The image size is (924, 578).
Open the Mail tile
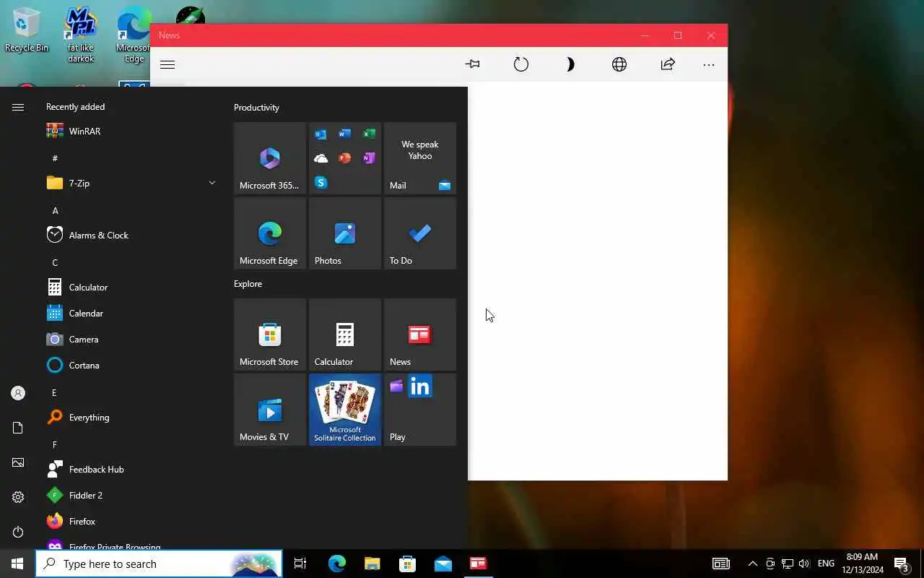click(x=420, y=158)
